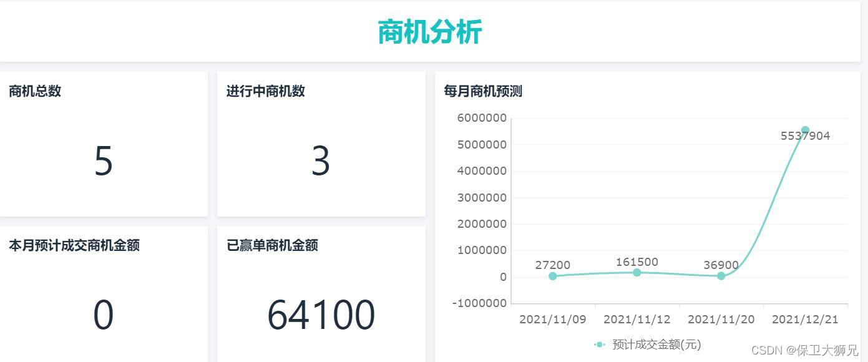Image resolution: width=868 pixels, height=362 pixels.
Task: Click the 进行中商机数 value 3
Action: (x=321, y=161)
